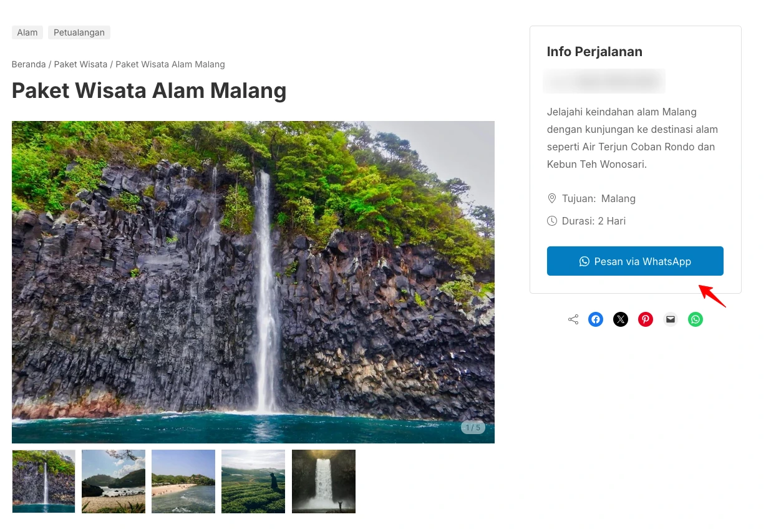The width and height of the screenshot is (766, 532).
Task: View the tea plantation thumbnail
Action: coord(253,481)
